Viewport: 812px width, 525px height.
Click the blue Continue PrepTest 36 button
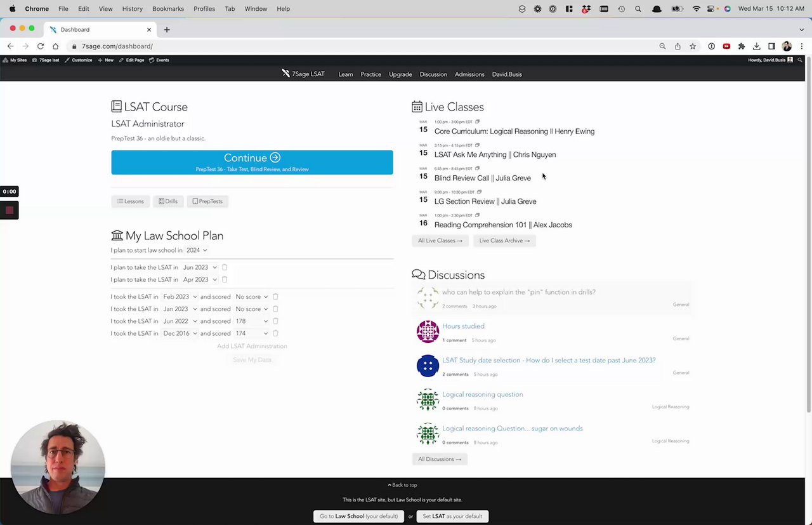tap(252, 163)
